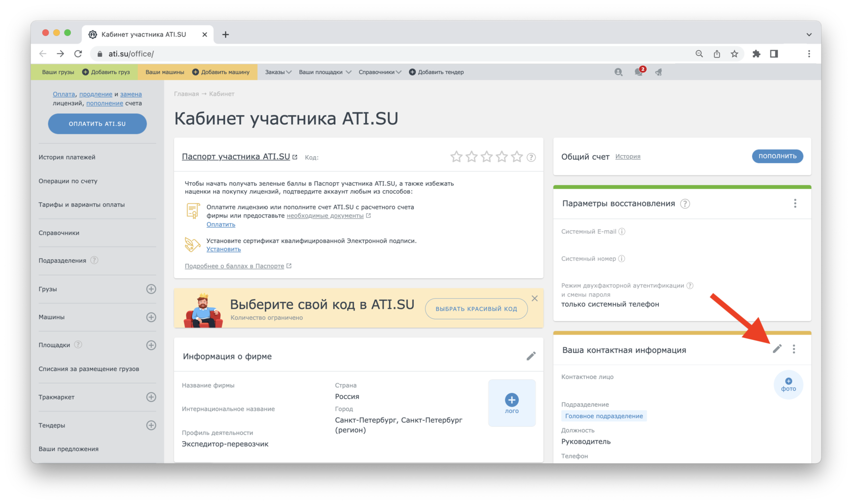Click the fifth rating star
Viewport: 852px width, 504px height.
click(x=517, y=157)
